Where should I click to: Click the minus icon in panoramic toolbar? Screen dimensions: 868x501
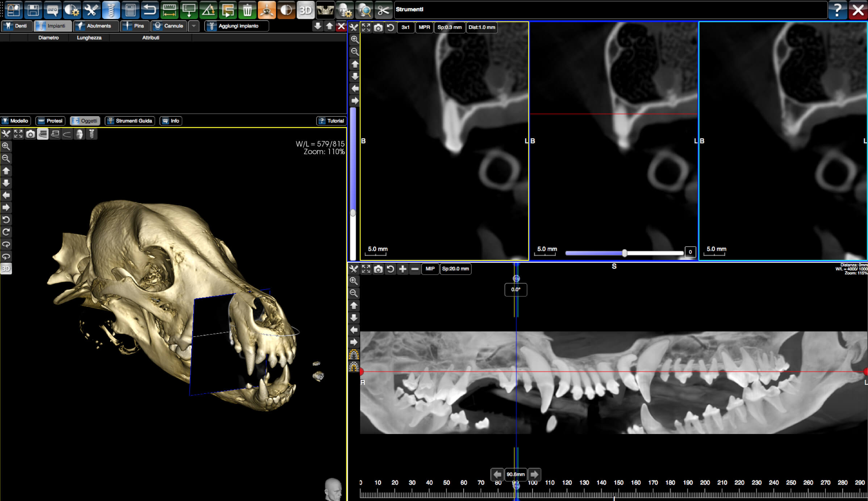point(415,269)
